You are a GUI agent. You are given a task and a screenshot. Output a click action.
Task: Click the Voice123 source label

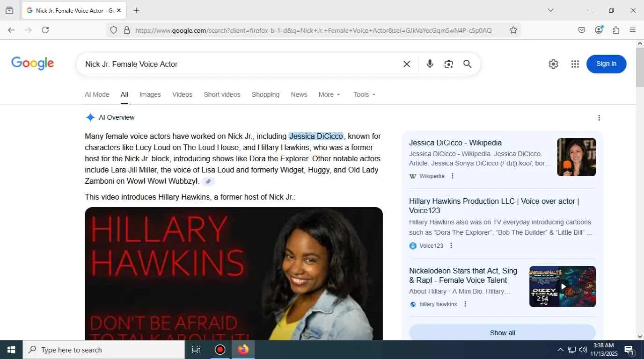click(431, 246)
